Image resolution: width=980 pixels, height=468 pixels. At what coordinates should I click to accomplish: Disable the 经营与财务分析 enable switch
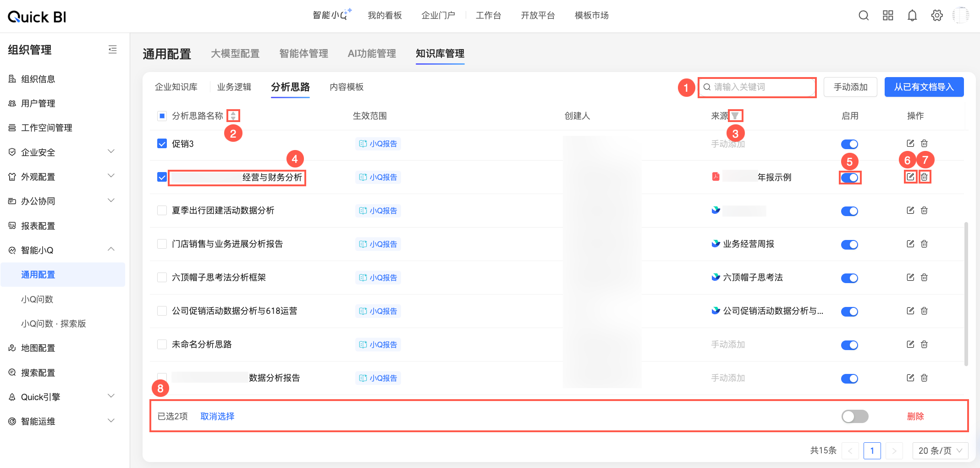click(849, 178)
